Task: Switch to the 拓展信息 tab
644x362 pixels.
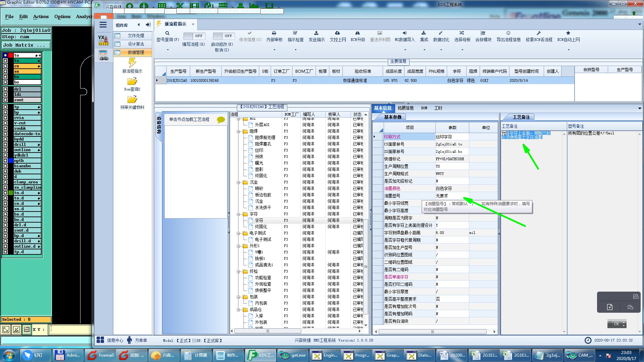Action: [406, 108]
